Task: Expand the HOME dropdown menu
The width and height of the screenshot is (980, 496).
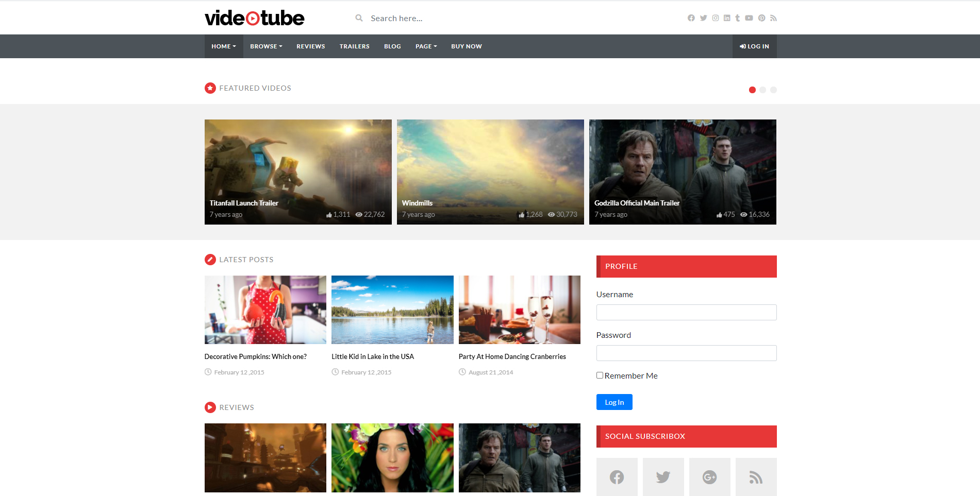Action: point(224,46)
